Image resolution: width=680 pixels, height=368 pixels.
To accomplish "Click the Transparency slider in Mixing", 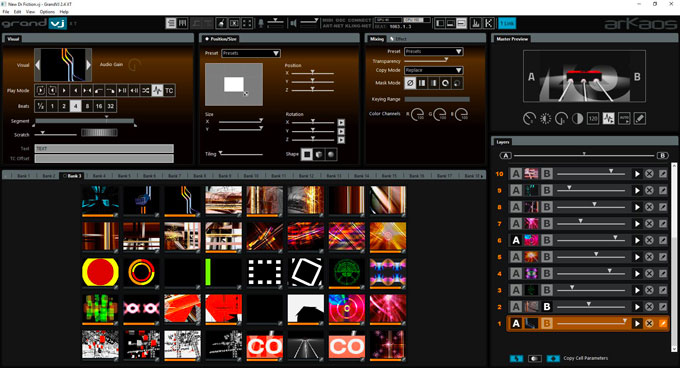I will pyautogui.click(x=426, y=61).
